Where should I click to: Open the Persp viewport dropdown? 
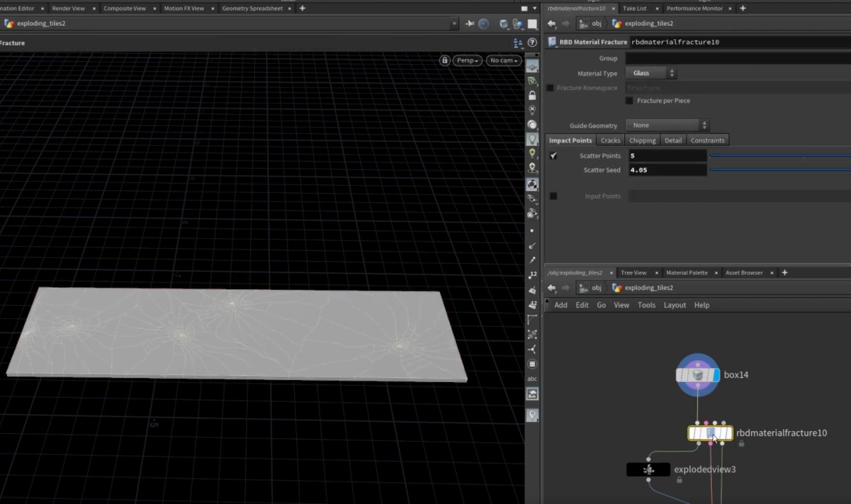[467, 60]
